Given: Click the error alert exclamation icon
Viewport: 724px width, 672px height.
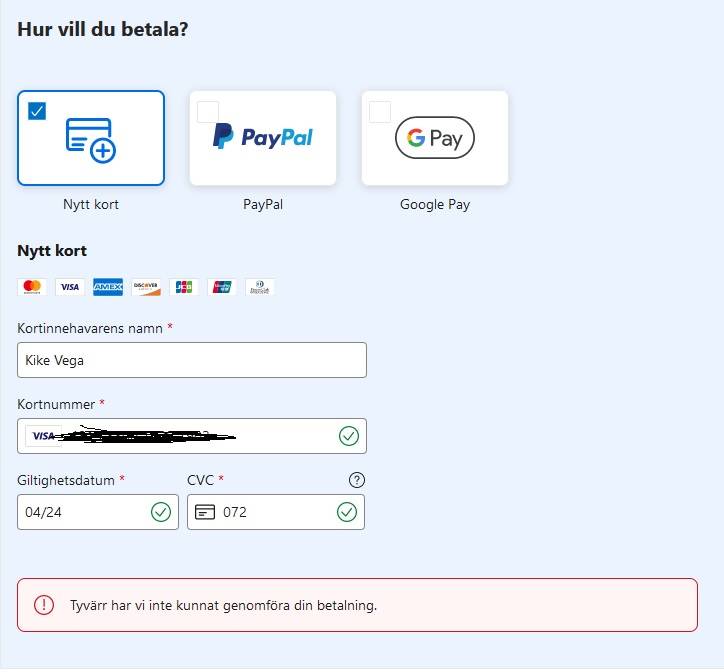Looking at the screenshot, I should [x=44, y=605].
